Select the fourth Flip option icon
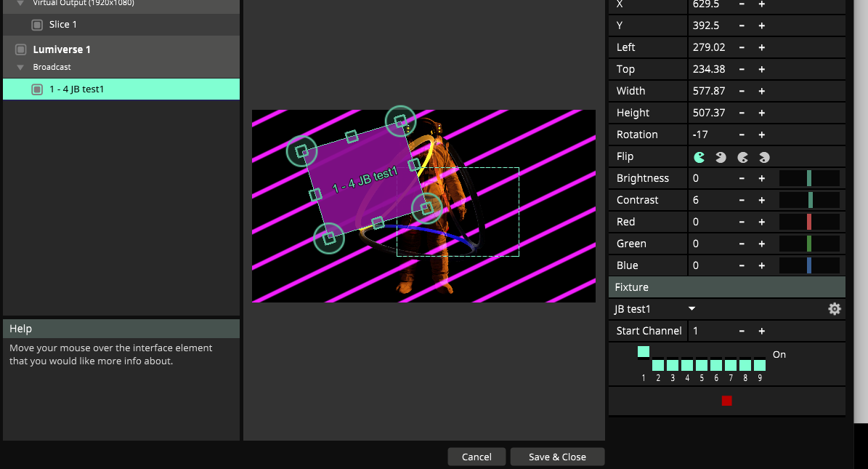This screenshot has height=469, width=868. pyautogui.click(x=764, y=156)
